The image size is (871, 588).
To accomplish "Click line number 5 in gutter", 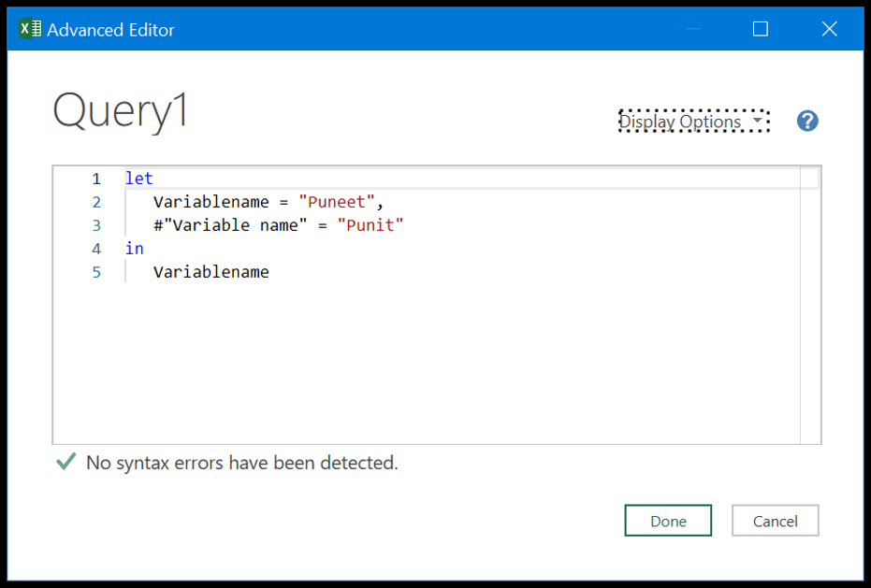I will (96, 272).
